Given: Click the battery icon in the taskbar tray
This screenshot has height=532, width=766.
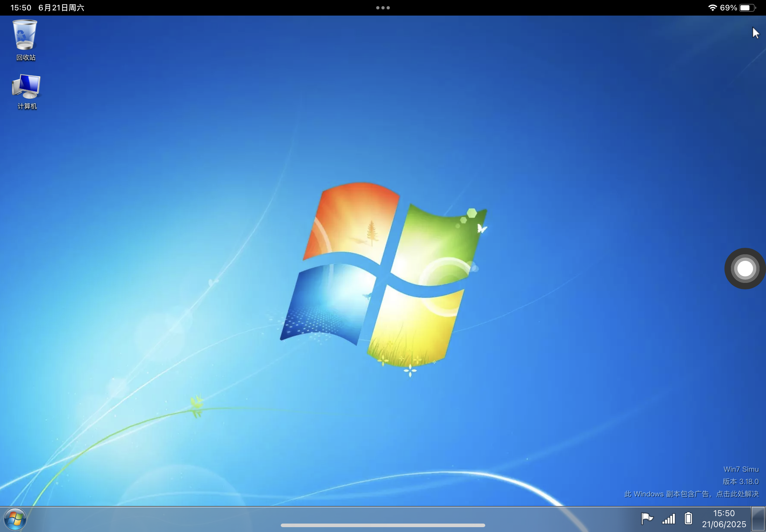Looking at the screenshot, I should pos(688,518).
